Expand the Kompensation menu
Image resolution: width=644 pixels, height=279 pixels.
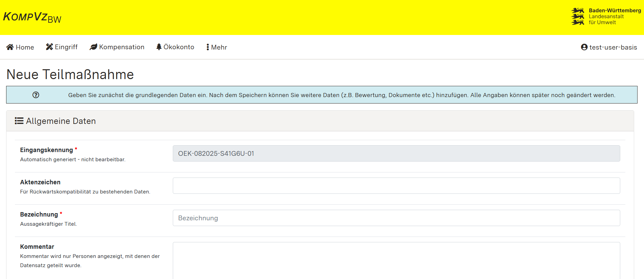click(x=122, y=47)
